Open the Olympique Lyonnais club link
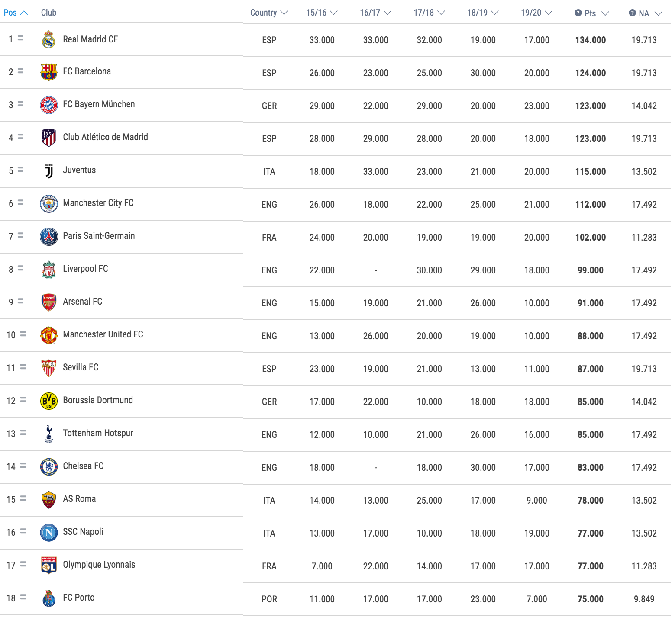The image size is (672, 617). 99,565
